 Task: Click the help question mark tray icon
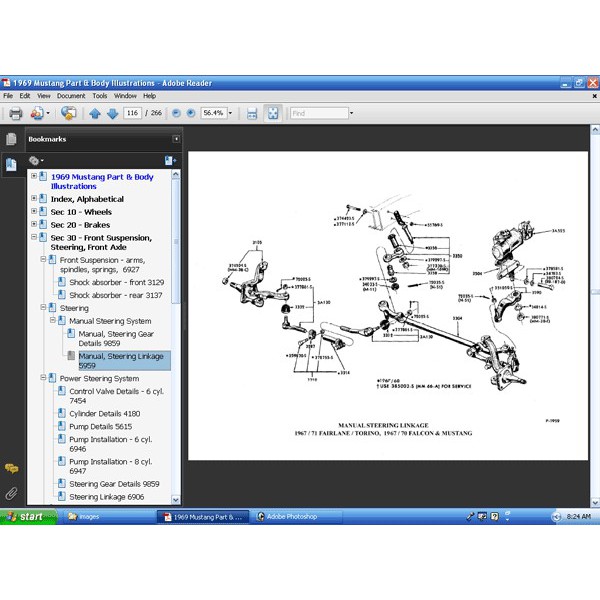[x=494, y=517]
